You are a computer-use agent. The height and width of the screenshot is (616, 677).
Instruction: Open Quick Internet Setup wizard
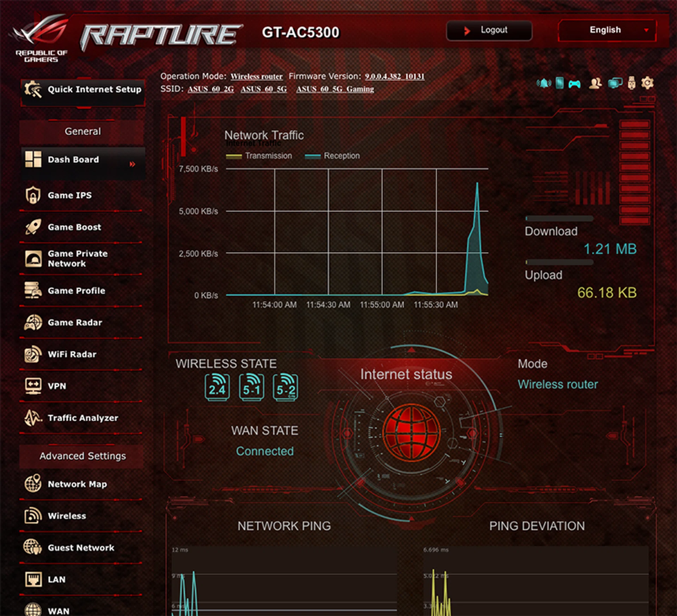tap(83, 90)
